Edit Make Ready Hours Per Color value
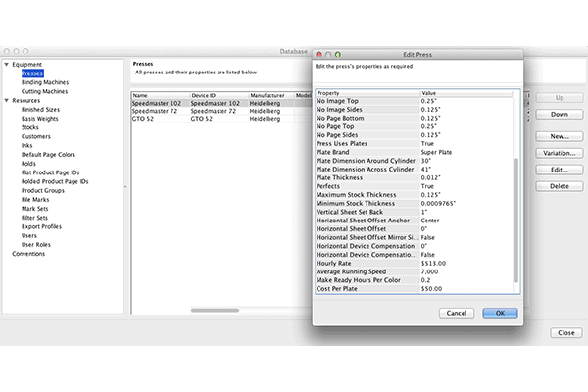588x392 pixels. pyautogui.click(x=465, y=280)
